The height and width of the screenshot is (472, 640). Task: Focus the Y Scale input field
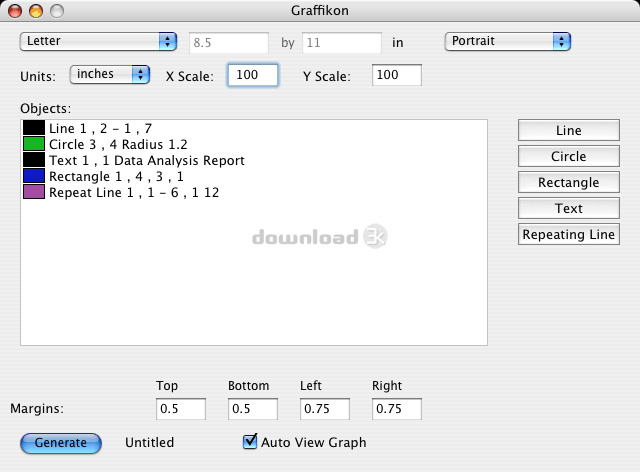[396, 75]
